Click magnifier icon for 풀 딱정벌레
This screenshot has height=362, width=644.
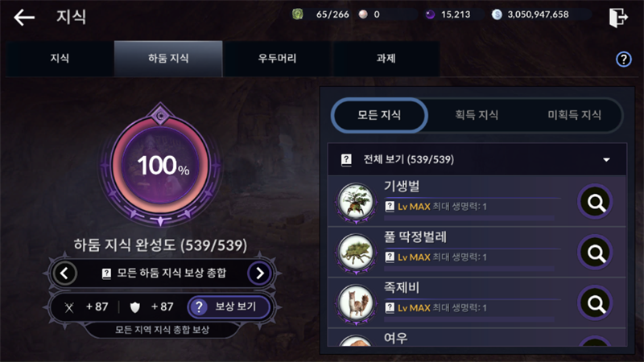[x=595, y=253]
